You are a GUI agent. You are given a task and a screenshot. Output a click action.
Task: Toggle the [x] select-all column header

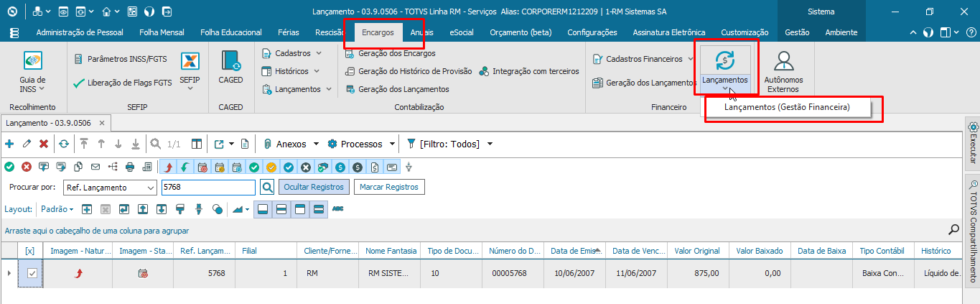(x=29, y=251)
